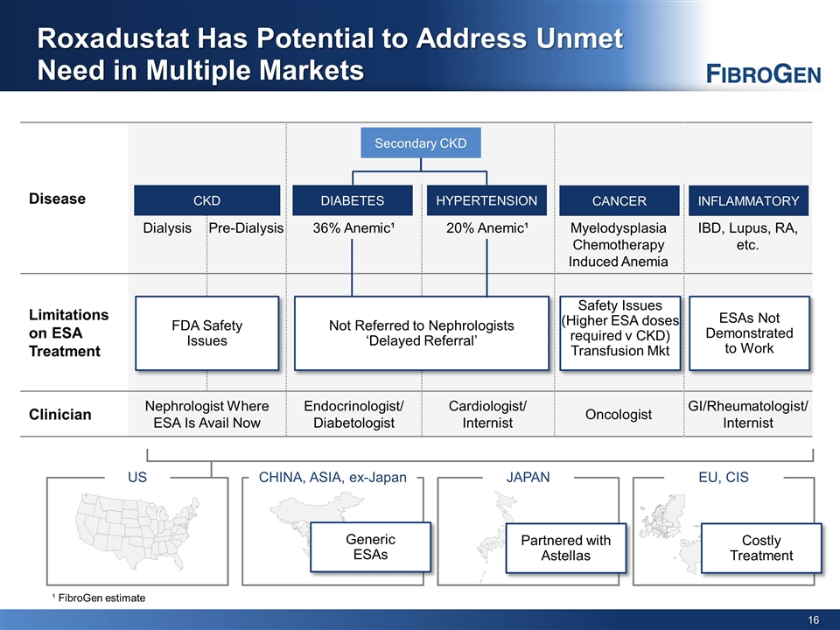840x630 pixels.
Task: Select the 'Disease' row label
Action: [58, 199]
